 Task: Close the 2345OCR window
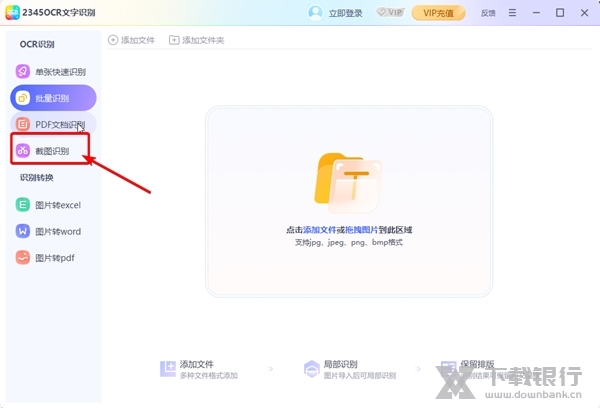tap(584, 13)
